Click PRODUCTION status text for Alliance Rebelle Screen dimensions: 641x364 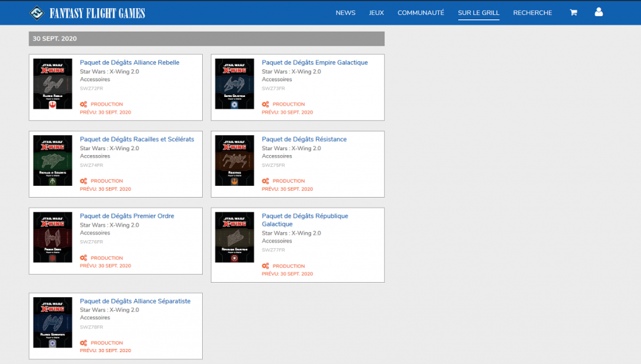pos(106,104)
